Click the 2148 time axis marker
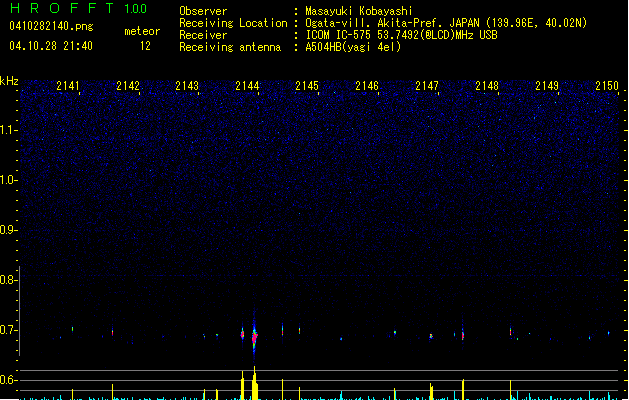Image resolution: width=629 pixels, height=400 pixels. pyautogui.click(x=487, y=85)
